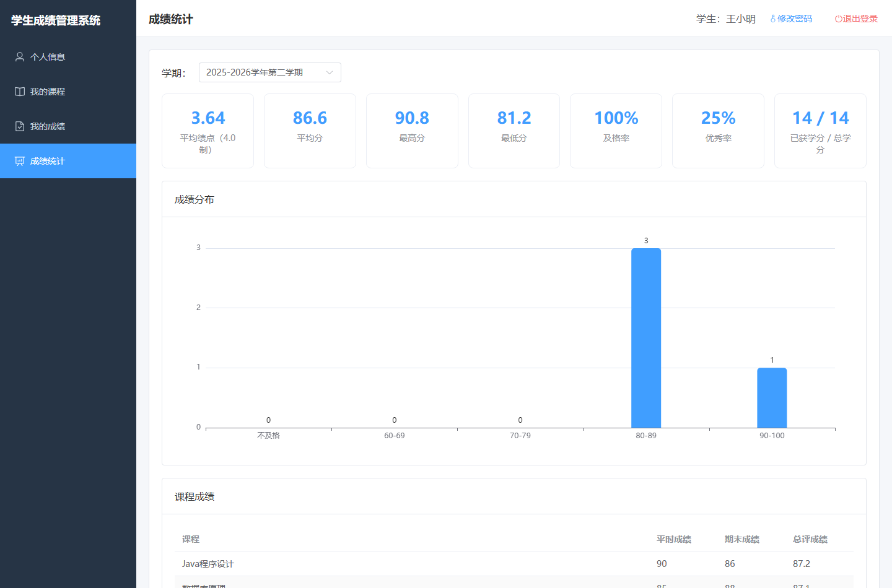Click the 平时成绩 column header
Screen dimensions: 892x588
click(674, 539)
